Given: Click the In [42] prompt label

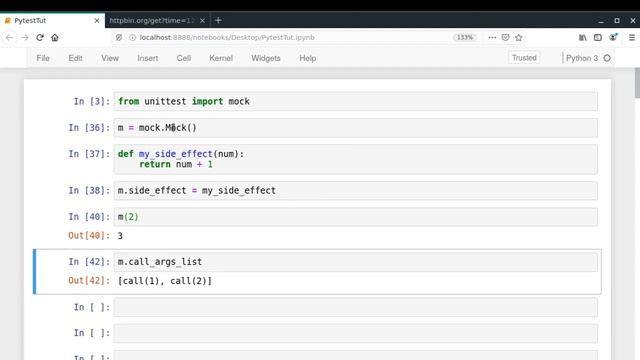Looking at the screenshot, I should coord(89,262).
